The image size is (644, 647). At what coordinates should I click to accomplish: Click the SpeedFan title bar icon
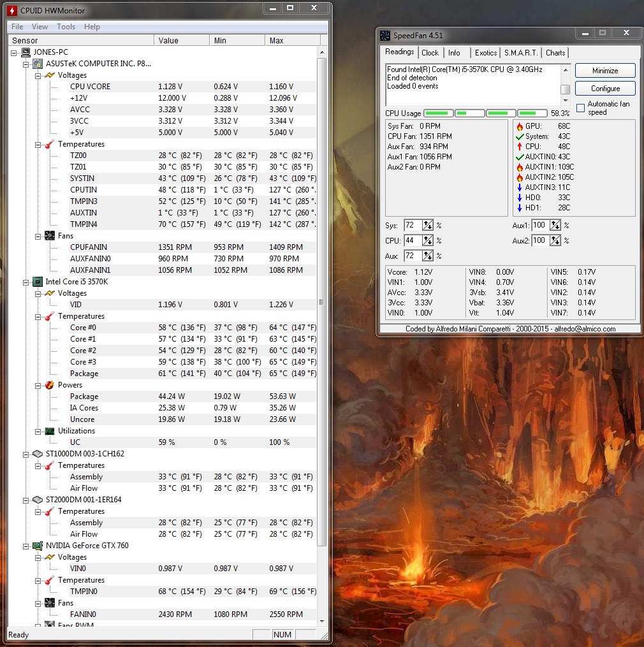(x=384, y=36)
